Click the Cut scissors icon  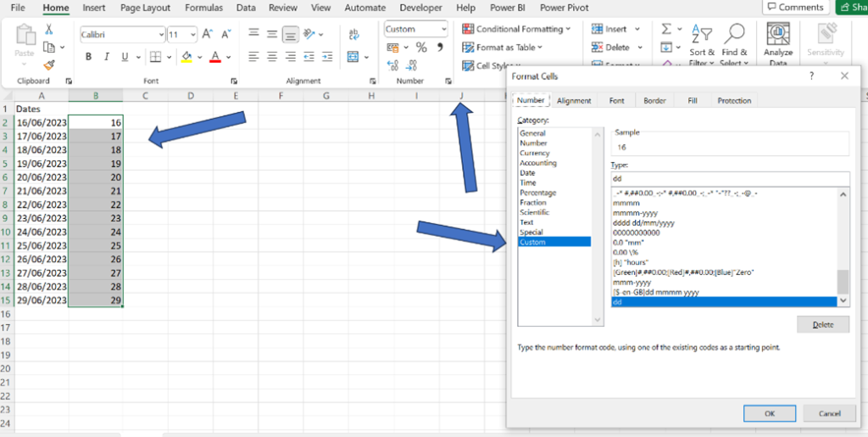point(49,29)
